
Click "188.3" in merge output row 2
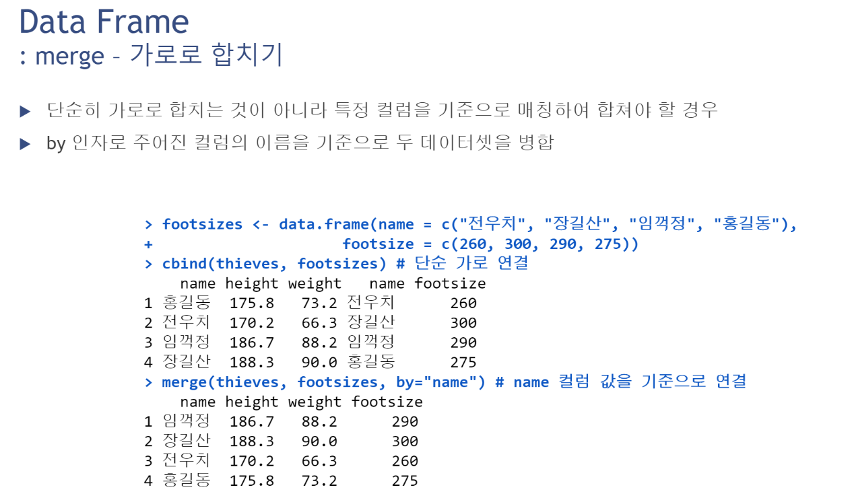coord(252,441)
